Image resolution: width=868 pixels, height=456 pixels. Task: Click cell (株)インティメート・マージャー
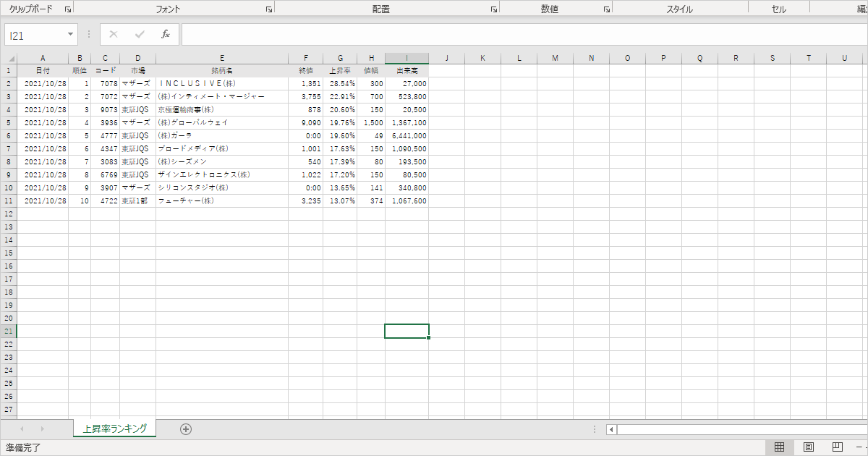click(222, 97)
